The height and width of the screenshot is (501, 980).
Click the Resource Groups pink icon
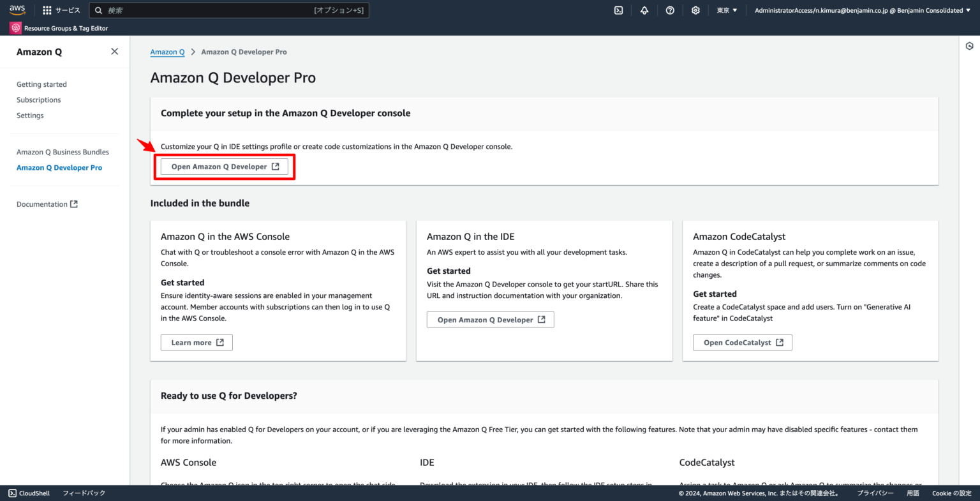15,28
